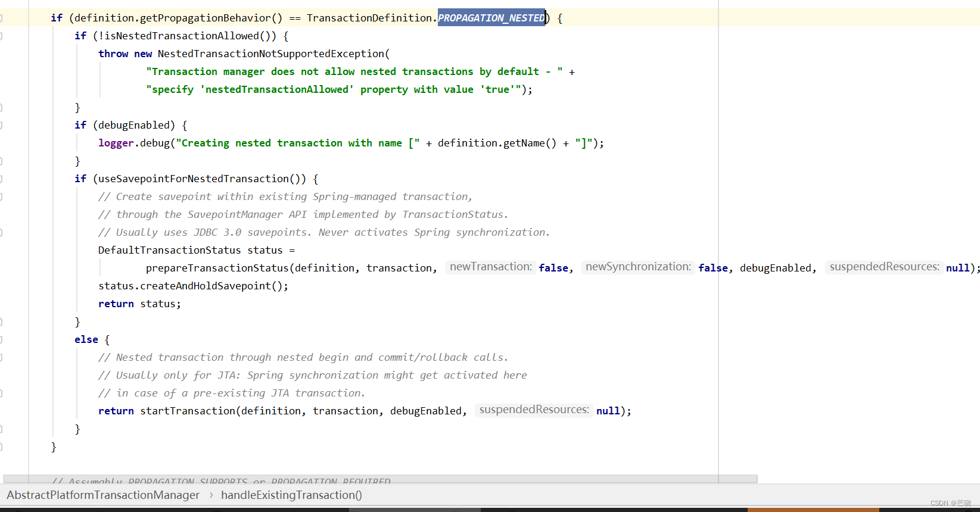Click suspendedResources: hint in prepareTransactionStatus line

tap(884, 267)
